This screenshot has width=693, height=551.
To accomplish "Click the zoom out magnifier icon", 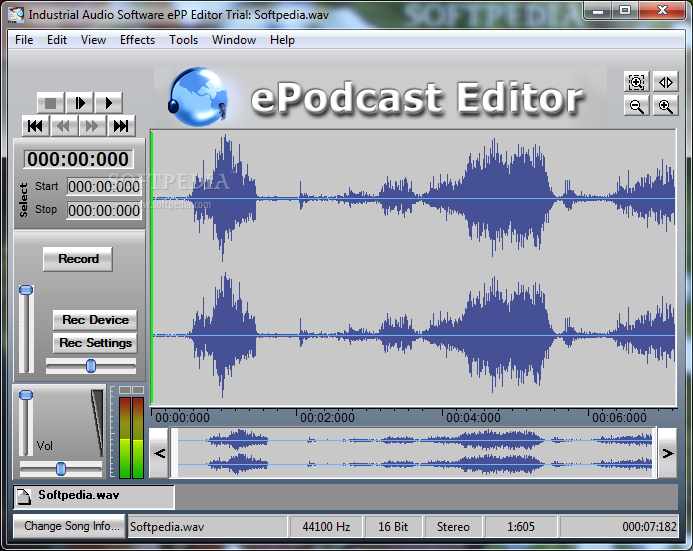I will (636, 106).
